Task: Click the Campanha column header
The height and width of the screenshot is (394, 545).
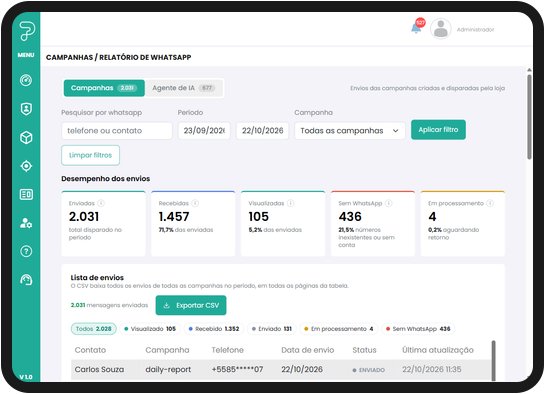Action: (167, 350)
